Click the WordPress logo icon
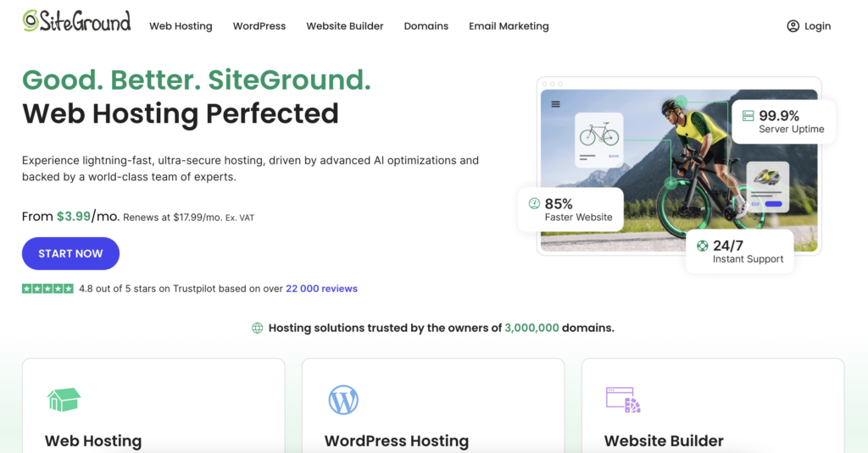868x453 pixels. 343,400
